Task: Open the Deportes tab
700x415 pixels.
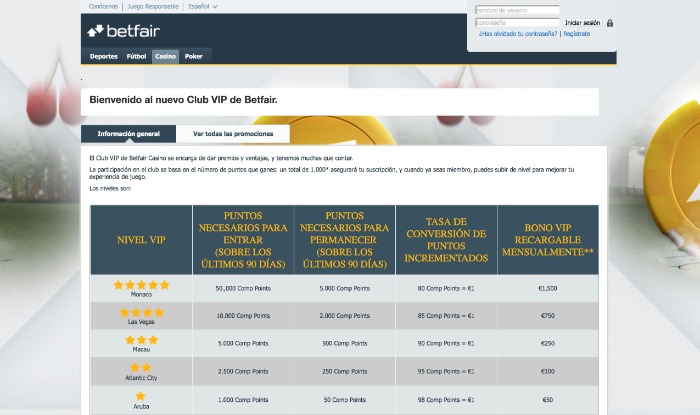Action: (104, 56)
